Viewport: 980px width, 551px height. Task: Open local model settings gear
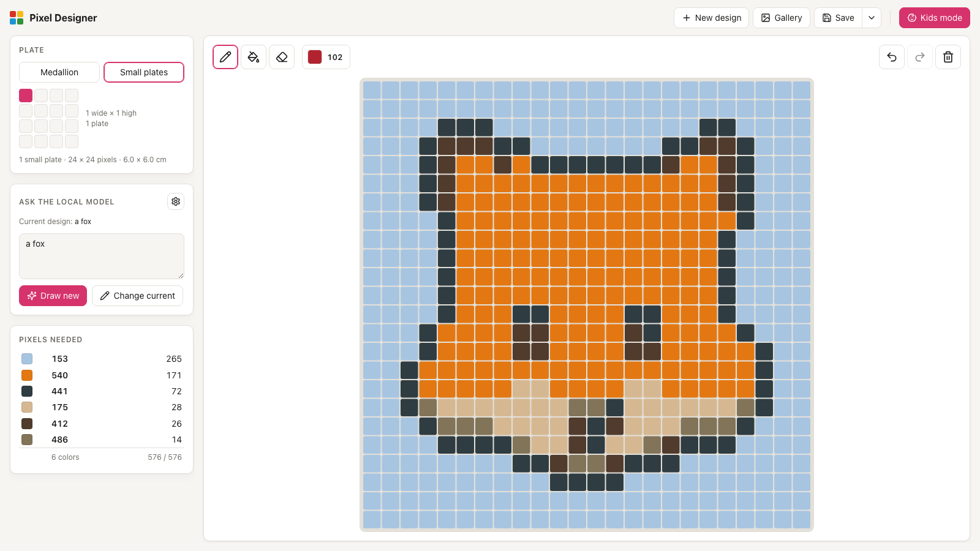[176, 201]
